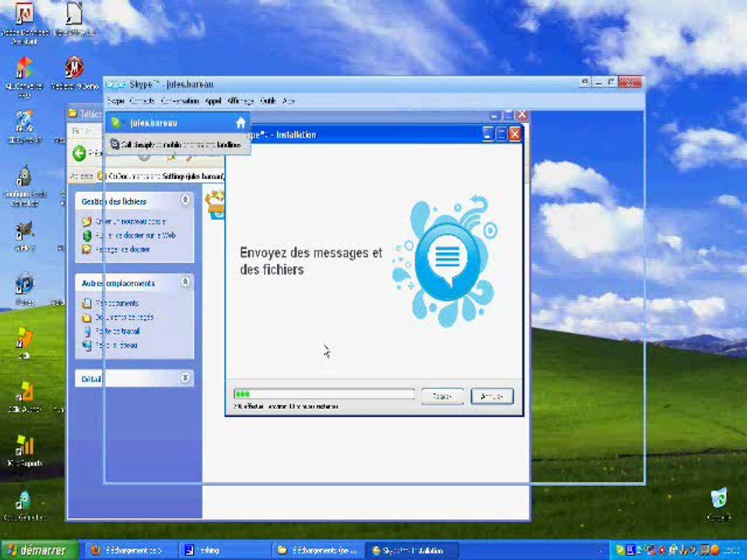Image resolution: width=747 pixels, height=560 pixels.
Task: Click the installer text Envoyez des messages et des fichiers
Action: click(310, 261)
